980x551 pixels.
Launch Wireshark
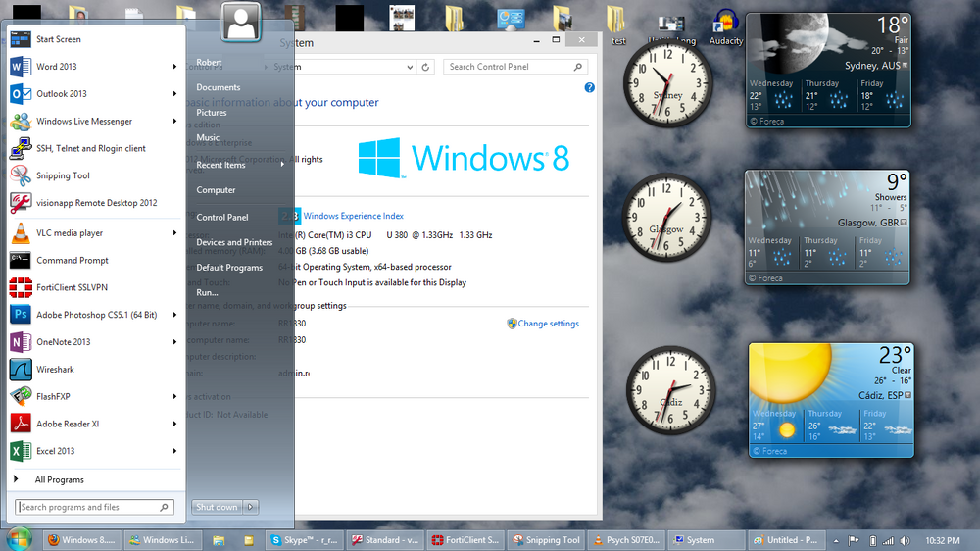click(x=94, y=369)
